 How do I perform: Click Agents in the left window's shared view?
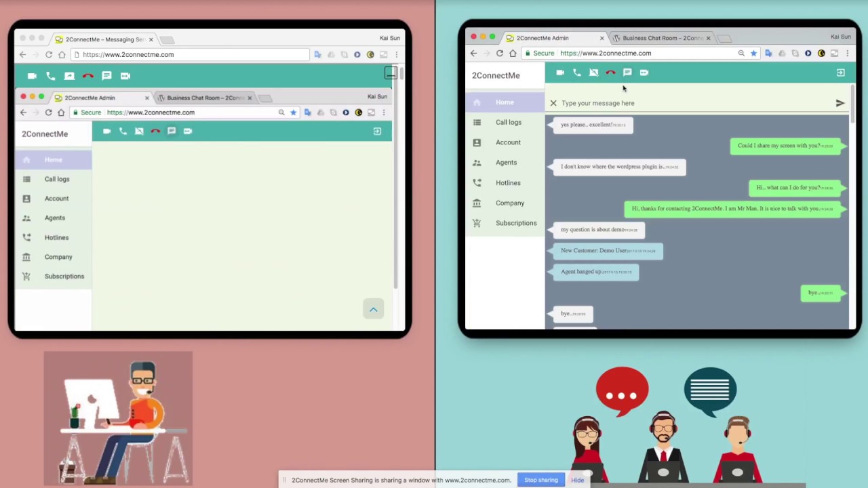[55, 218]
